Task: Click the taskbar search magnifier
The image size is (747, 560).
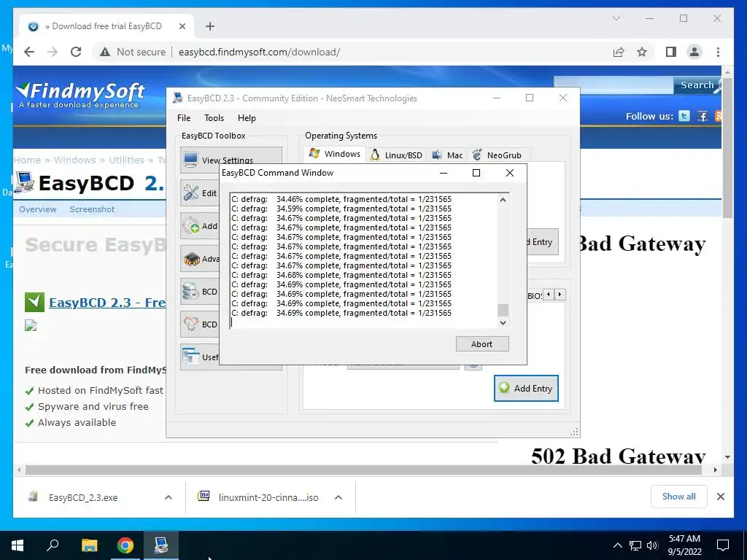Action: click(x=53, y=545)
